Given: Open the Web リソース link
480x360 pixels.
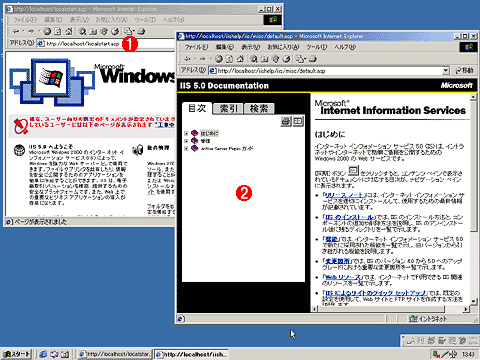Looking at the screenshot, I should coord(343,277).
